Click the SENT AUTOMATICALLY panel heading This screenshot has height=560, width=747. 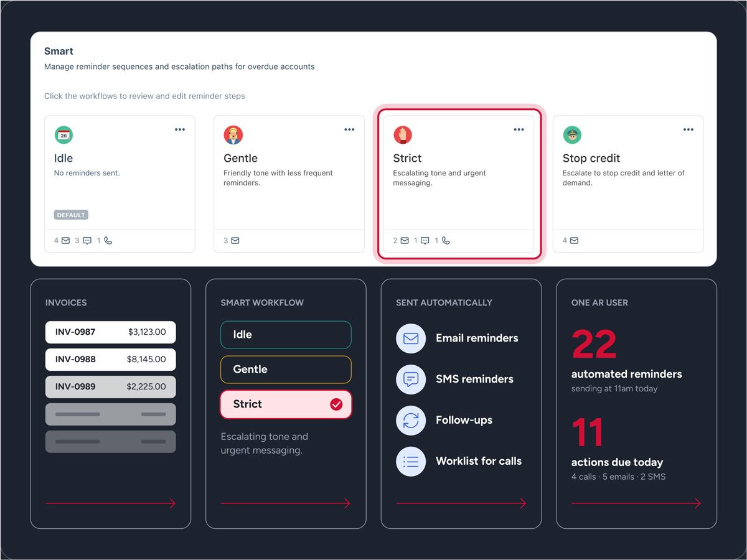point(444,302)
